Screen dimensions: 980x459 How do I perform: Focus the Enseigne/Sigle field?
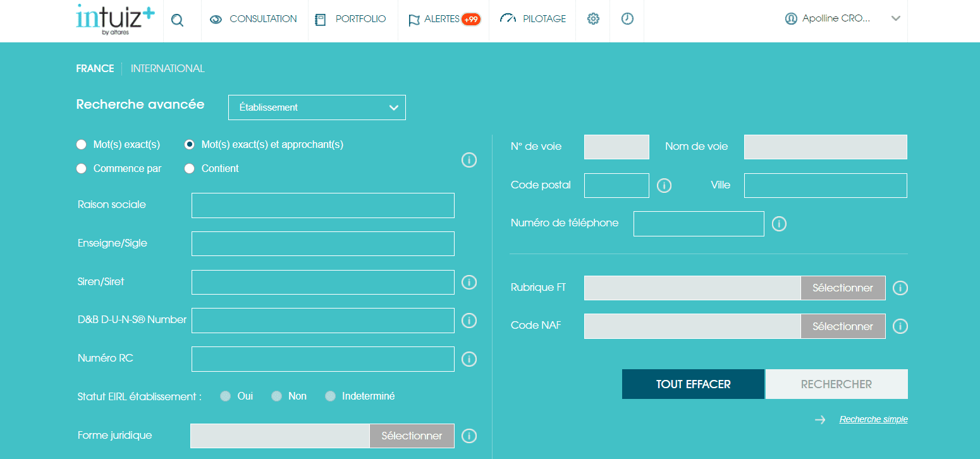coord(323,244)
